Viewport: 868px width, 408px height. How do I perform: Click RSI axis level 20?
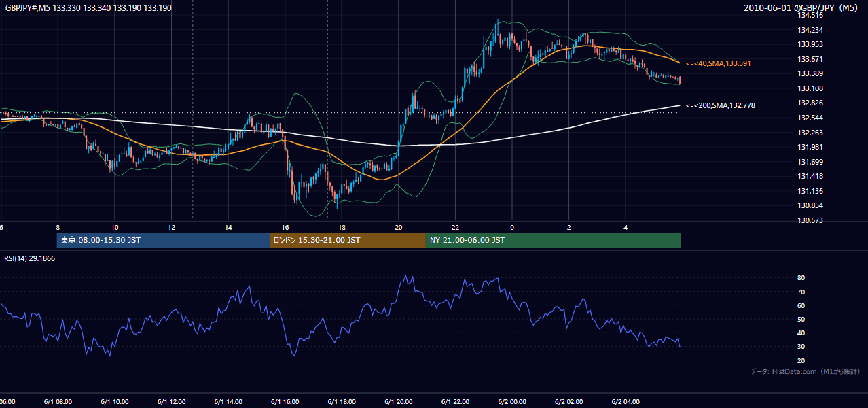(801, 360)
